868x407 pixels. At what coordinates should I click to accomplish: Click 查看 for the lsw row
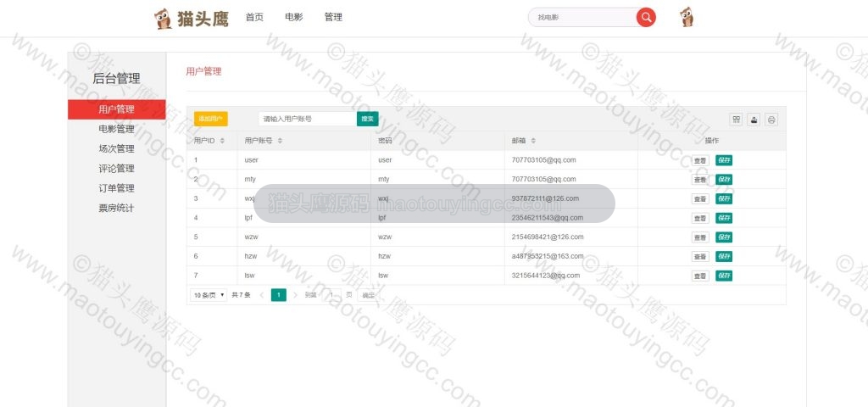pos(700,276)
